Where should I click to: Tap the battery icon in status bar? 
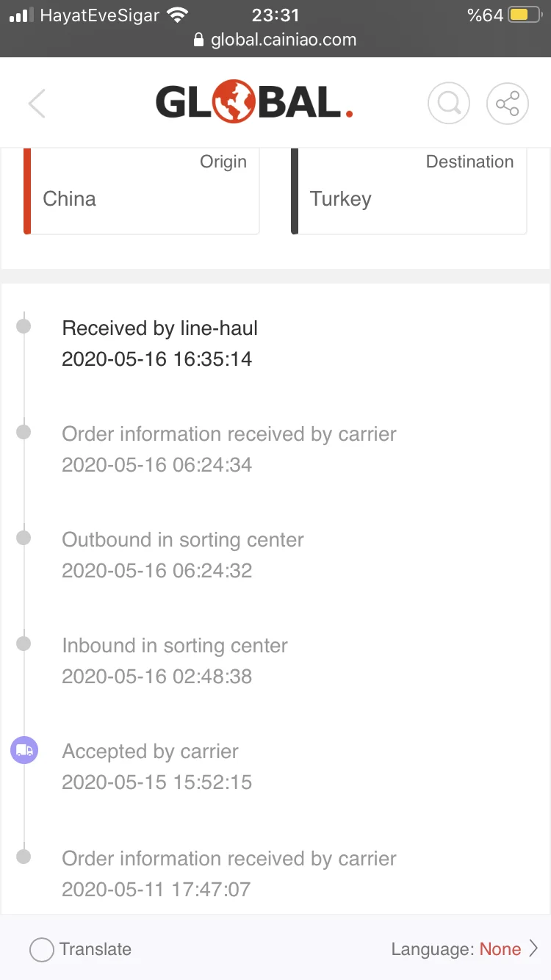click(x=525, y=15)
